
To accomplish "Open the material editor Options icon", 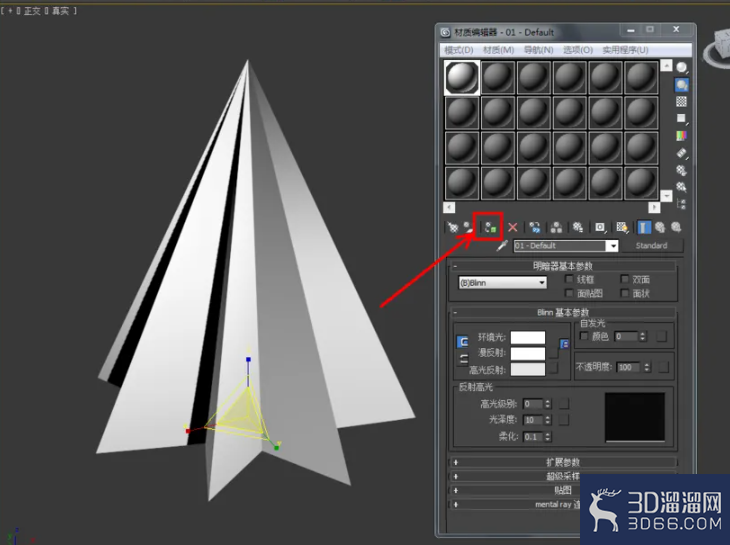I will [682, 170].
